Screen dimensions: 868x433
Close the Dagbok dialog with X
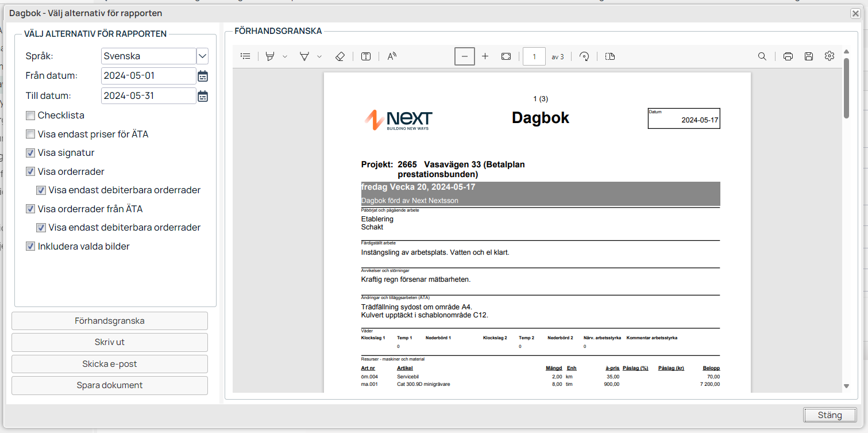pos(855,13)
